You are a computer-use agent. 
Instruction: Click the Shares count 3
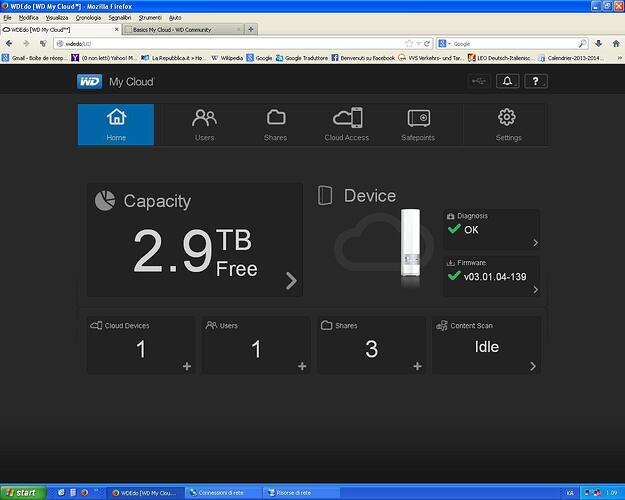click(x=371, y=349)
